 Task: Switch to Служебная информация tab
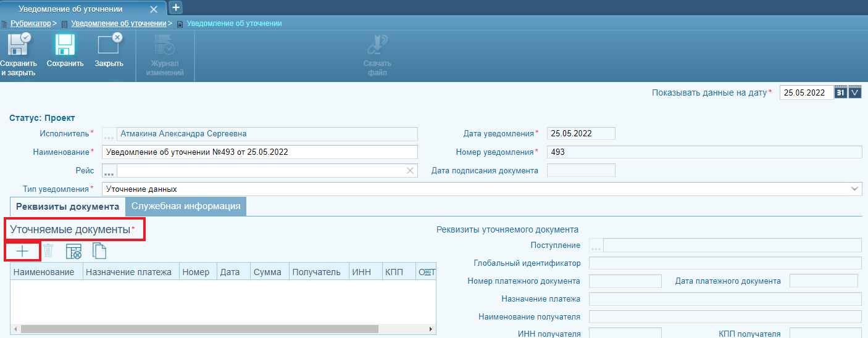coord(186,206)
